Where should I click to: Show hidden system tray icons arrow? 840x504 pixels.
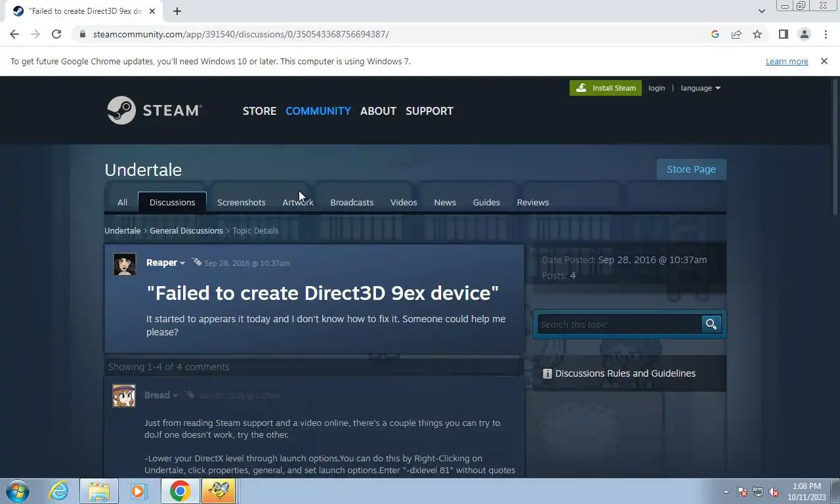point(726,492)
